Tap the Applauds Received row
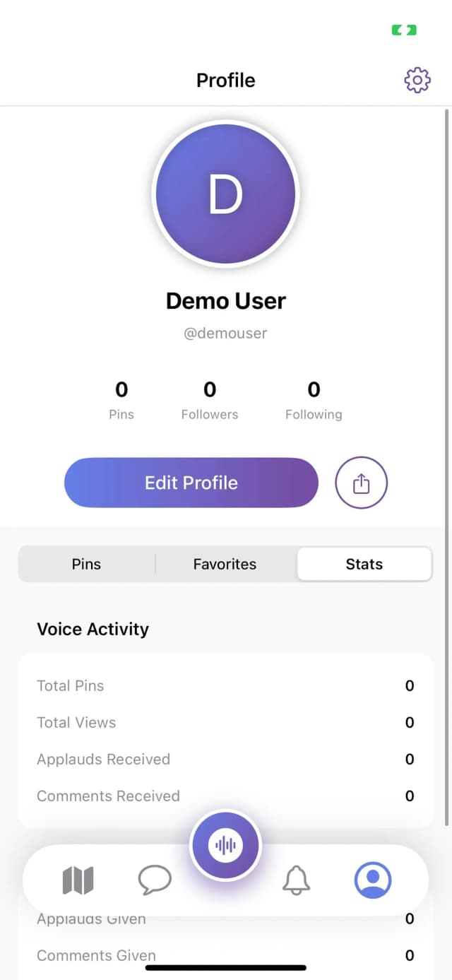452x980 pixels. (x=225, y=759)
